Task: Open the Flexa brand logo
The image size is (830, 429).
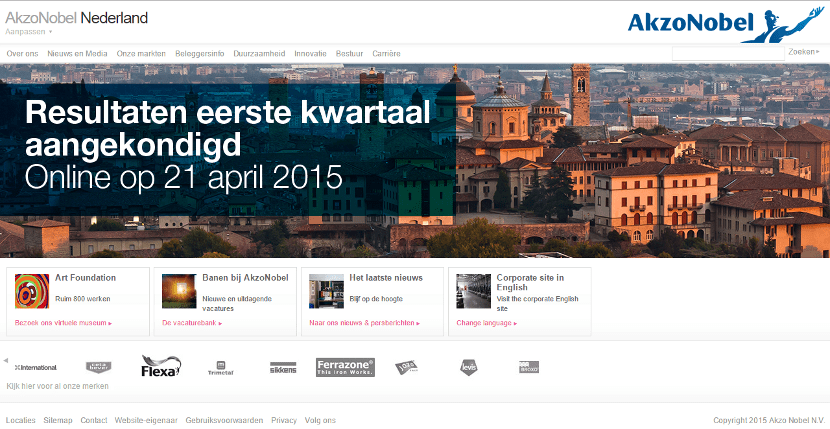Action: pos(161,366)
